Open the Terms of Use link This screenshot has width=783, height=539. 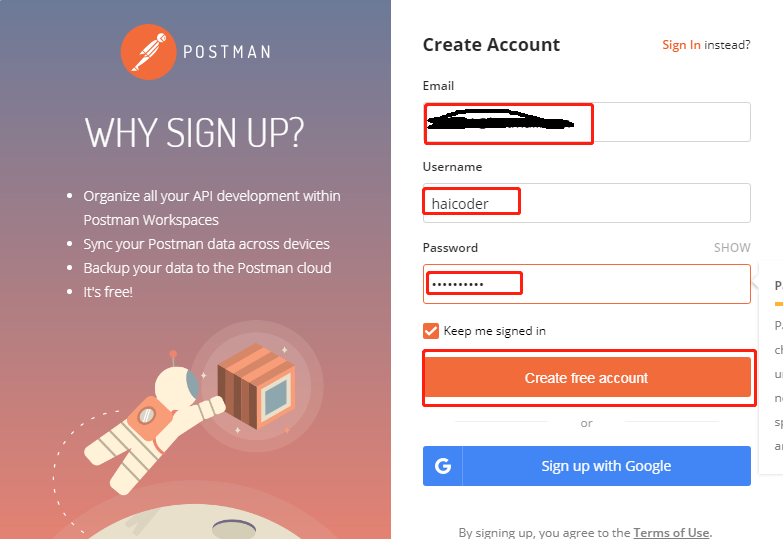(671, 533)
